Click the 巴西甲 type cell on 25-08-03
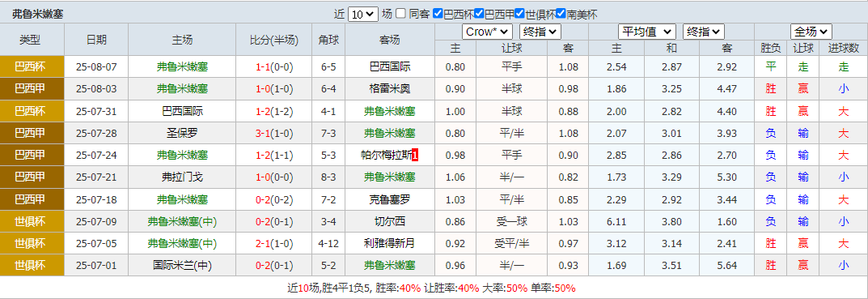 pyautogui.click(x=32, y=89)
